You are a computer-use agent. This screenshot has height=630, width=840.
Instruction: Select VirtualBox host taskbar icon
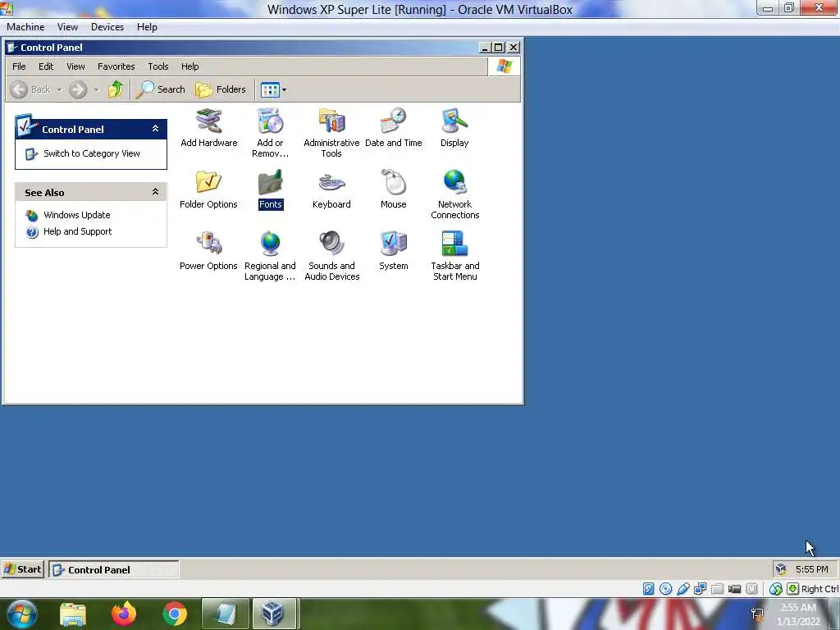pyautogui.click(x=273, y=614)
